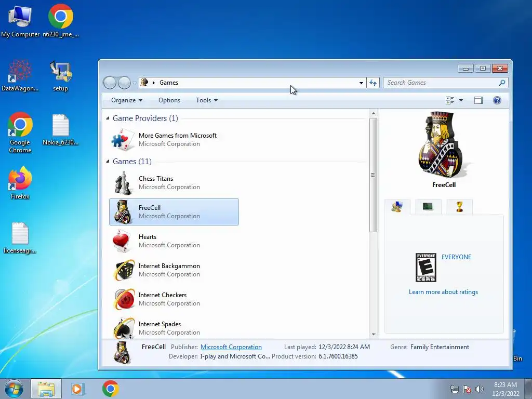532x399 pixels.
Task: Click the Windows Explorer taskbar icon
Action: click(x=46, y=389)
